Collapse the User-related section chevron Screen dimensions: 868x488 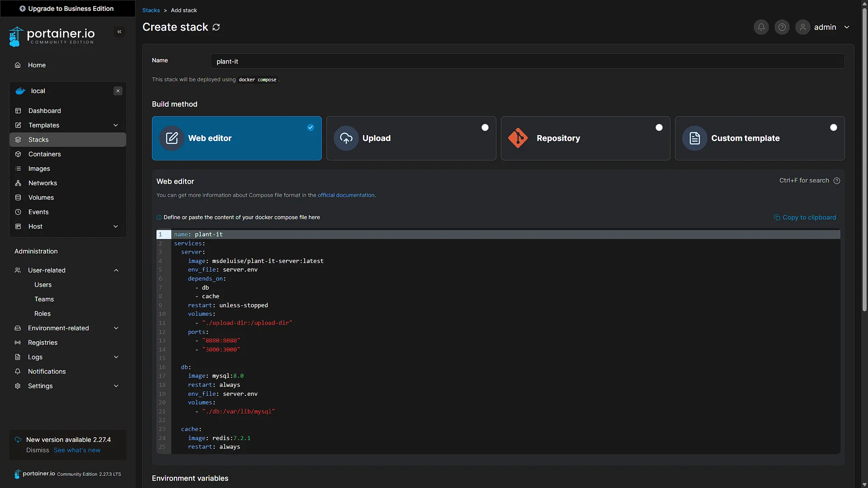point(116,270)
